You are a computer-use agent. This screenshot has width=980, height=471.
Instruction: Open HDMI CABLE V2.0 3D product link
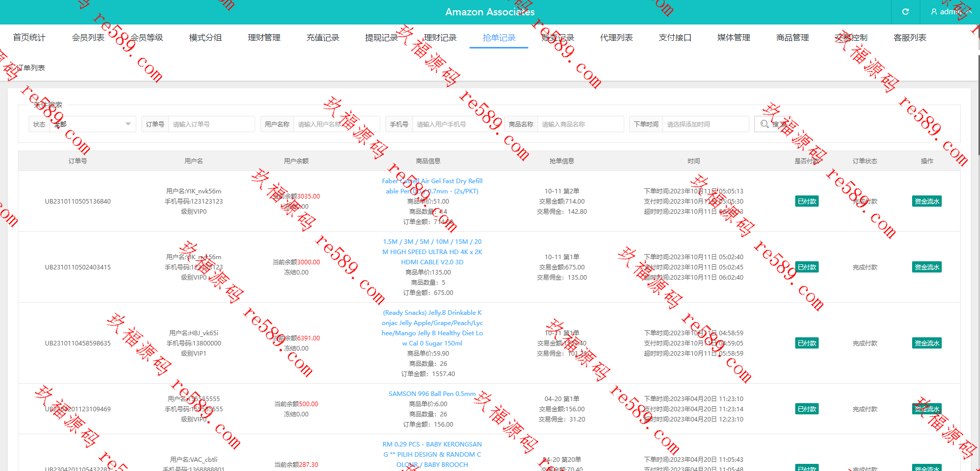[x=432, y=252]
